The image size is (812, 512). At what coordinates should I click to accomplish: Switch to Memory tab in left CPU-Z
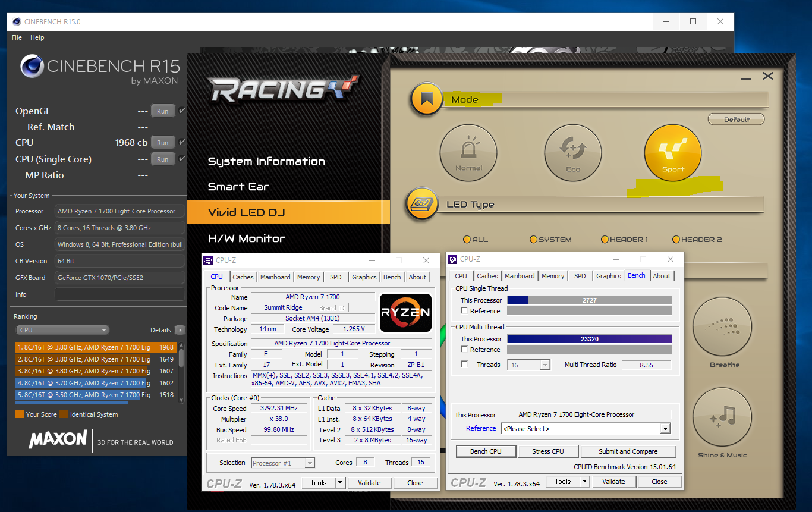coord(309,277)
